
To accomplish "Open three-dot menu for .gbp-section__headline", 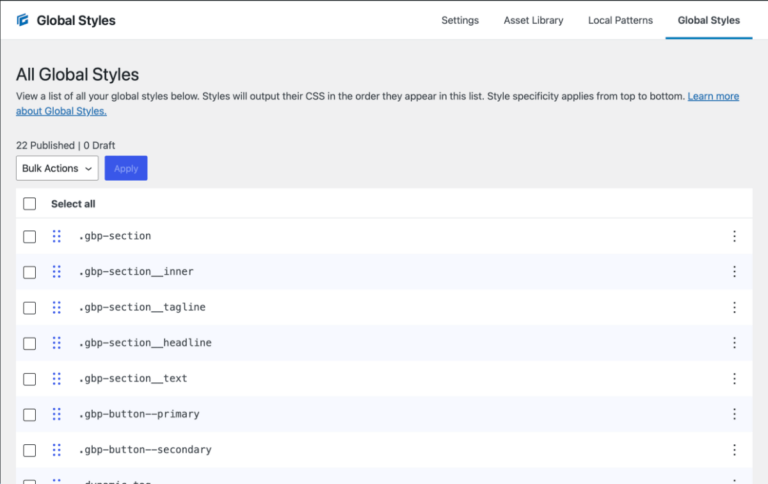I will 734,343.
